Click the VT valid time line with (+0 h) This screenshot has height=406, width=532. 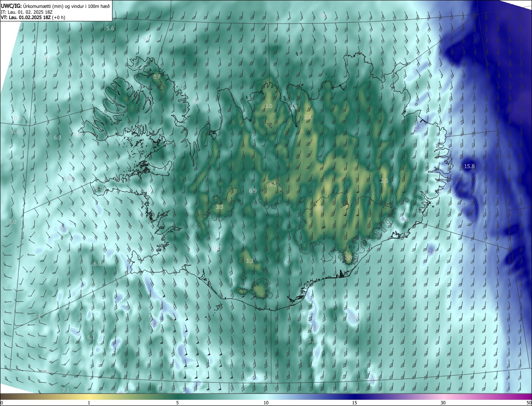[33, 17]
